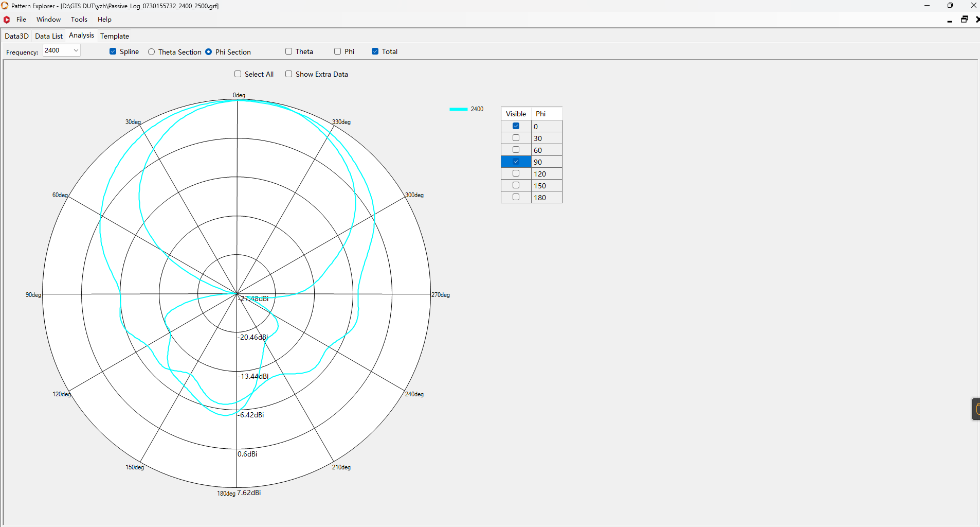This screenshot has height=527, width=980.
Task: Enable Show Extra Data checkbox
Action: 289,74
